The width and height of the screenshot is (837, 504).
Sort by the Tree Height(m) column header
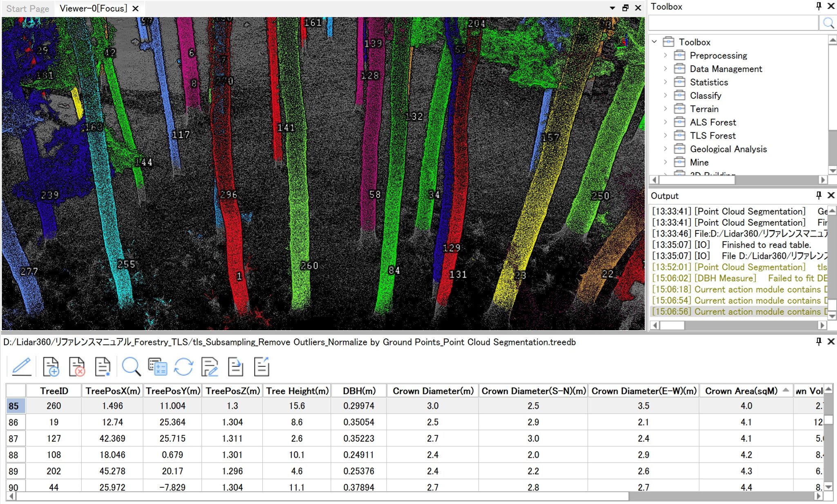coord(297,391)
